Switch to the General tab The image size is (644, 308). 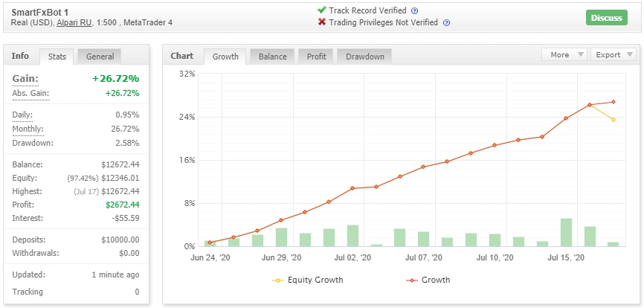click(x=100, y=57)
